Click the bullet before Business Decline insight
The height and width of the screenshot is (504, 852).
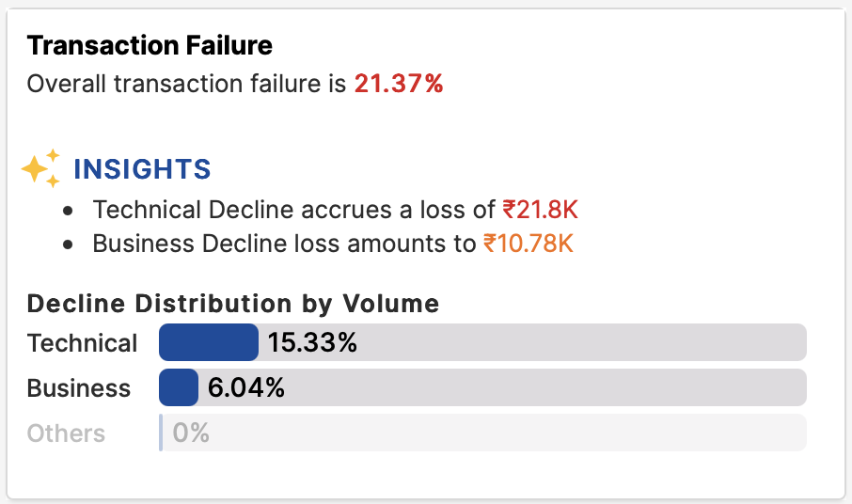click(x=68, y=245)
